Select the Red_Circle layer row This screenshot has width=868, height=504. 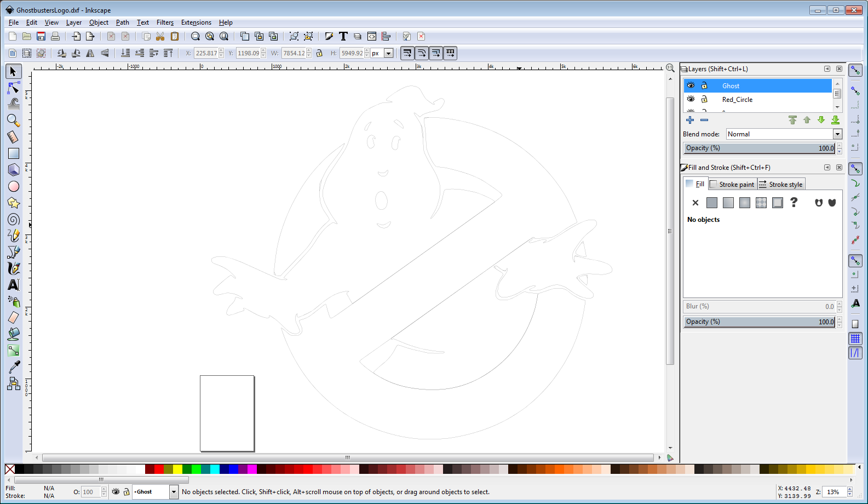coord(758,99)
